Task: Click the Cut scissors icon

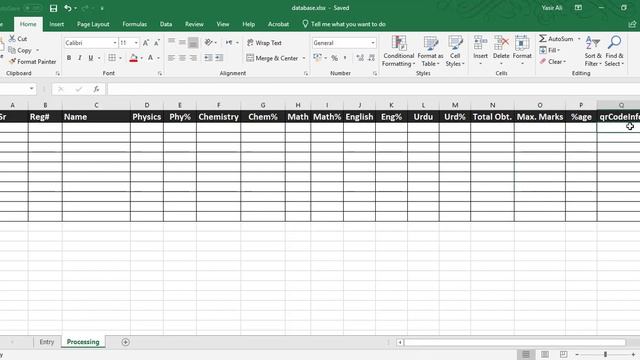Action: [12, 39]
